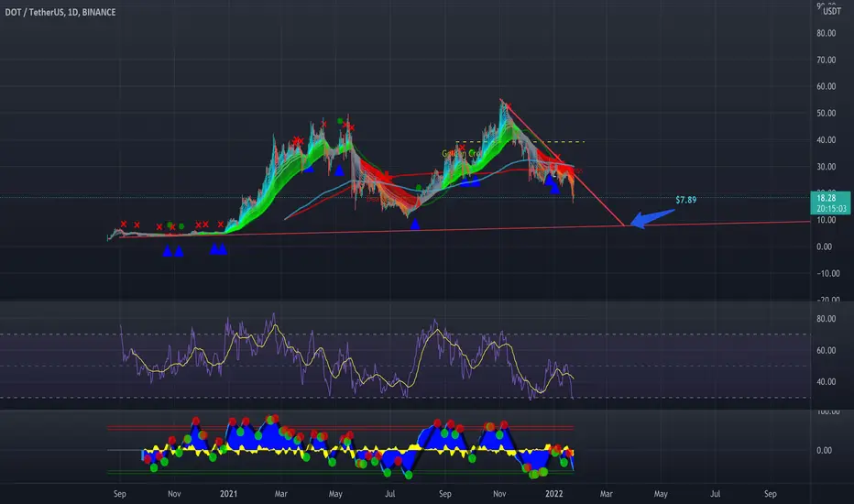Click the Jul label between May and Sep 2021
Screen dimensions: 854x504
[x=389, y=494]
